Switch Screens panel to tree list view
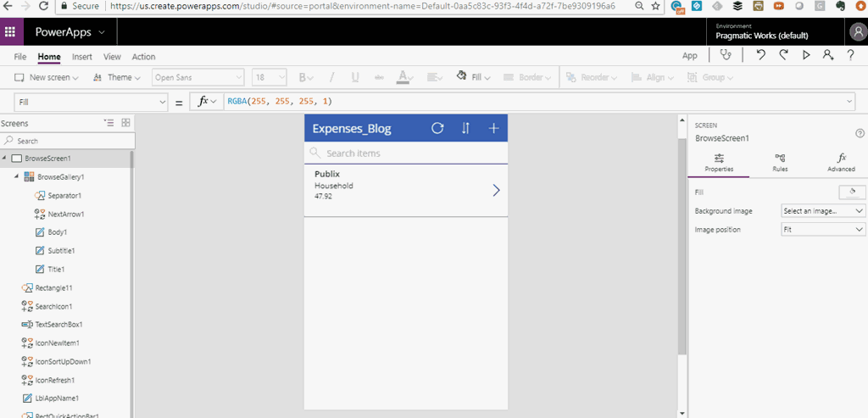 click(x=108, y=123)
